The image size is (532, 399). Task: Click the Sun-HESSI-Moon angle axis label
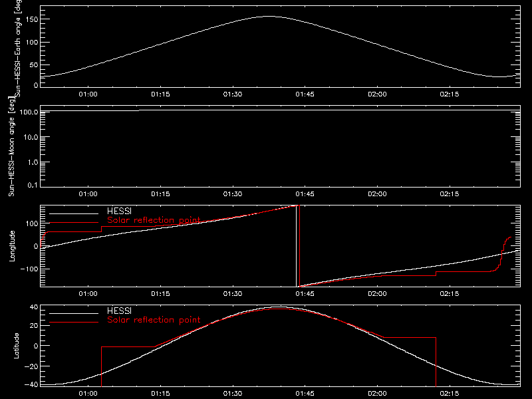click(11, 146)
